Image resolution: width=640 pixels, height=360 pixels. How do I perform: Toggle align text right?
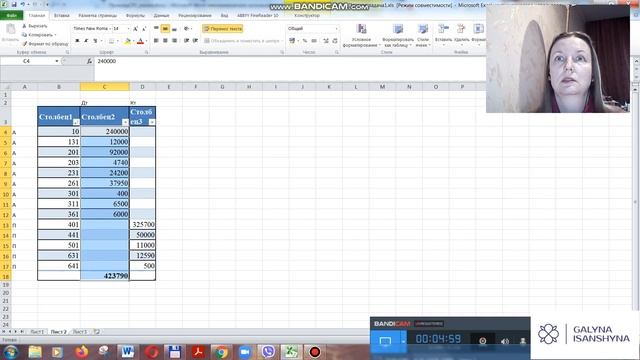click(174, 41)
